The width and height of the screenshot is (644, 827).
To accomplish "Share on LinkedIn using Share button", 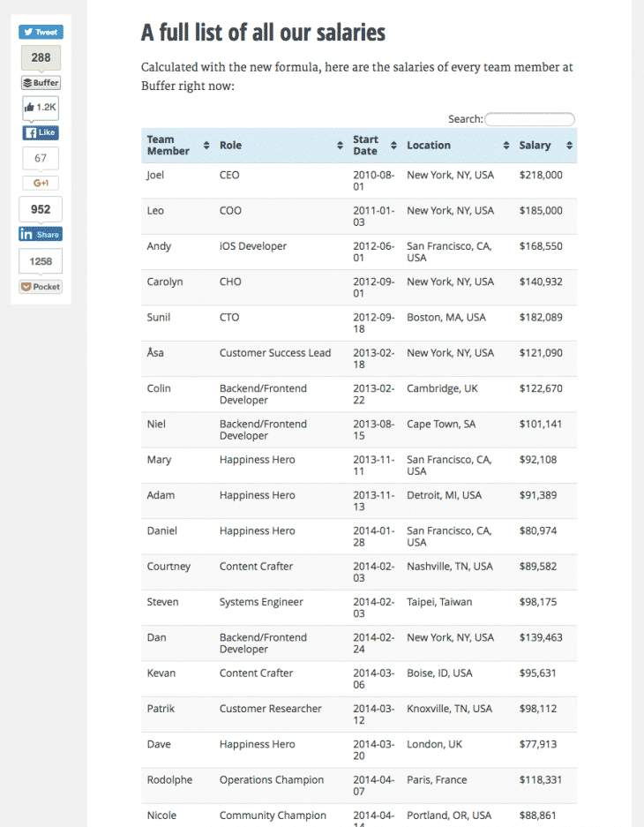I will coord(41,234).
